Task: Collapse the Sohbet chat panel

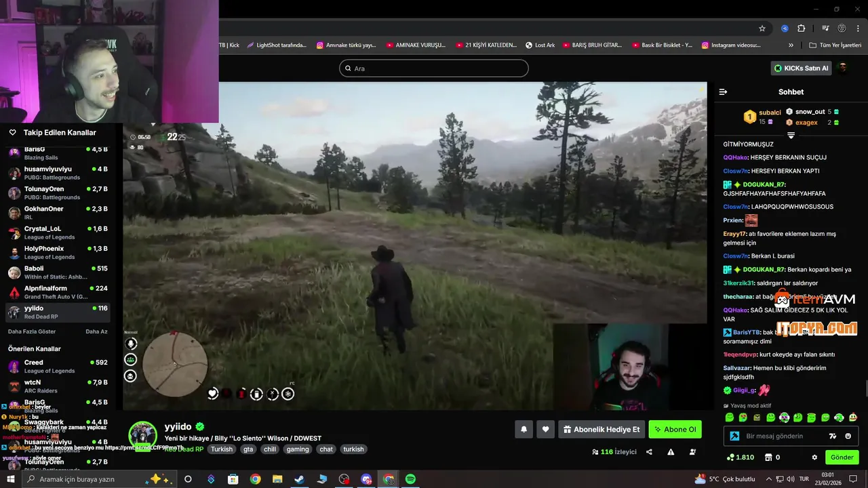Action: click(x=723, y=91)
